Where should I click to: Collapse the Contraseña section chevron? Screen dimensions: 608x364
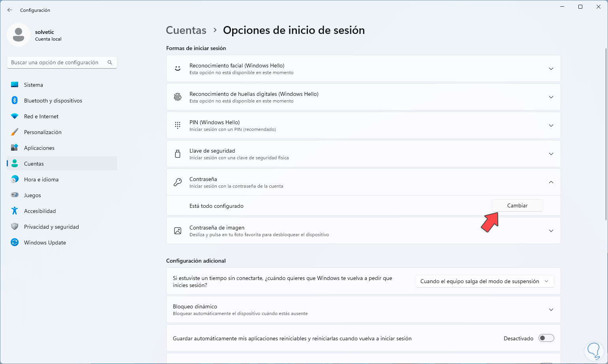(551, 182)
